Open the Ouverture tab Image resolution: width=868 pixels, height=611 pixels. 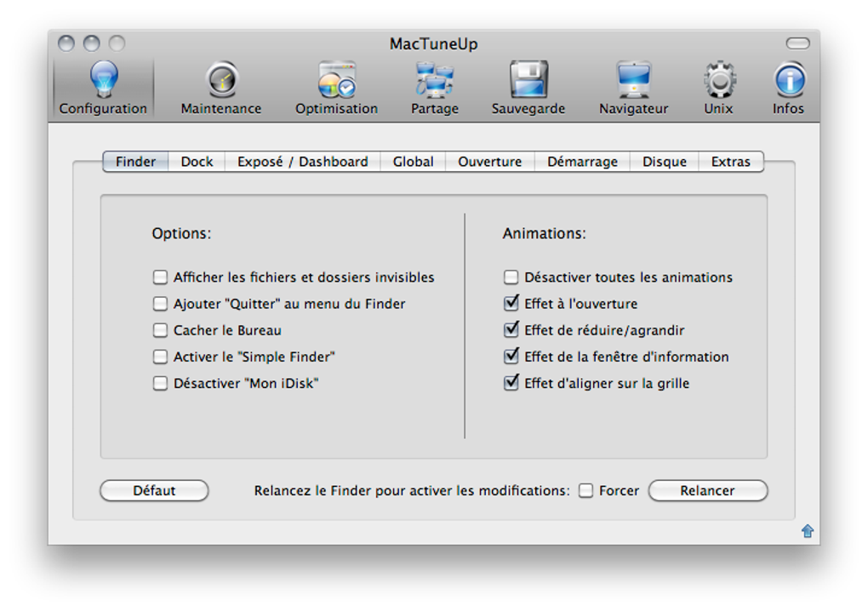coord(490,162)
